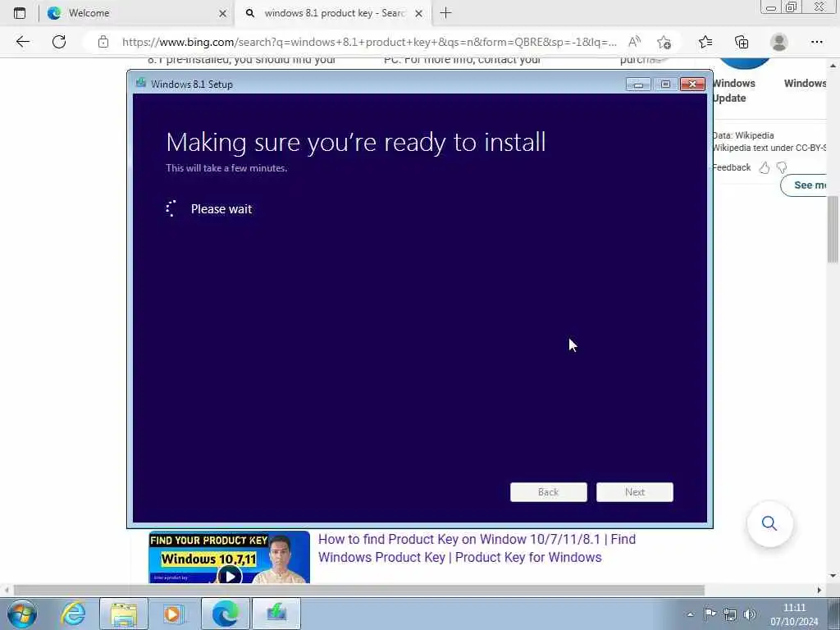This screenshot has width=840, height=630.
Task: Close the windows 8.1 product key tab
Action: click(419, 13)
